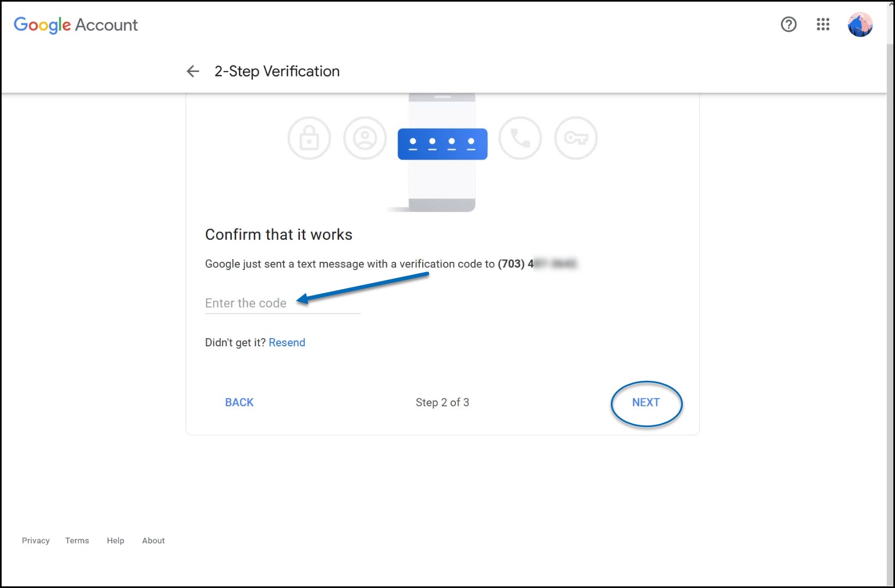Click the security key step icon
Image resolution: width=895 pixels, height=588 pixels.
coord(576,138)
